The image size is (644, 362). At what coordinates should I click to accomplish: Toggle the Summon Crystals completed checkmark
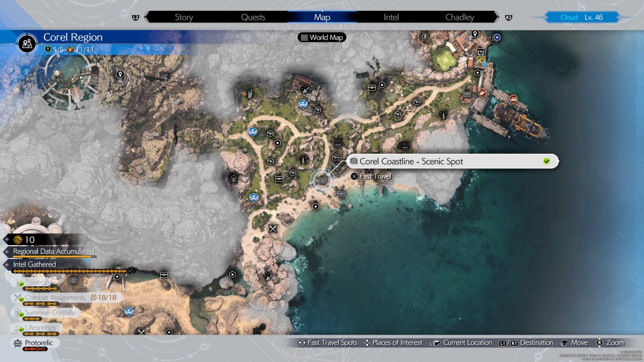pyautogui.click(x=20, y=314)
